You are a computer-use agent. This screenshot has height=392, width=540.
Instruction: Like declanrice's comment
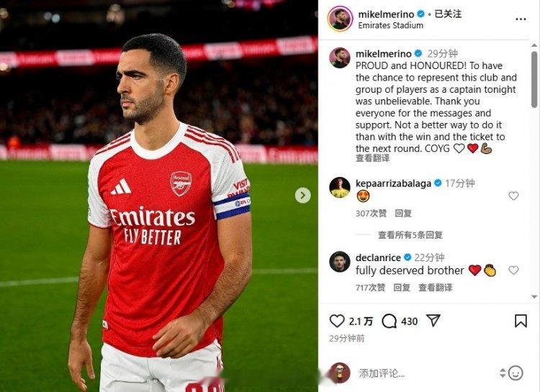pos(513,270)
